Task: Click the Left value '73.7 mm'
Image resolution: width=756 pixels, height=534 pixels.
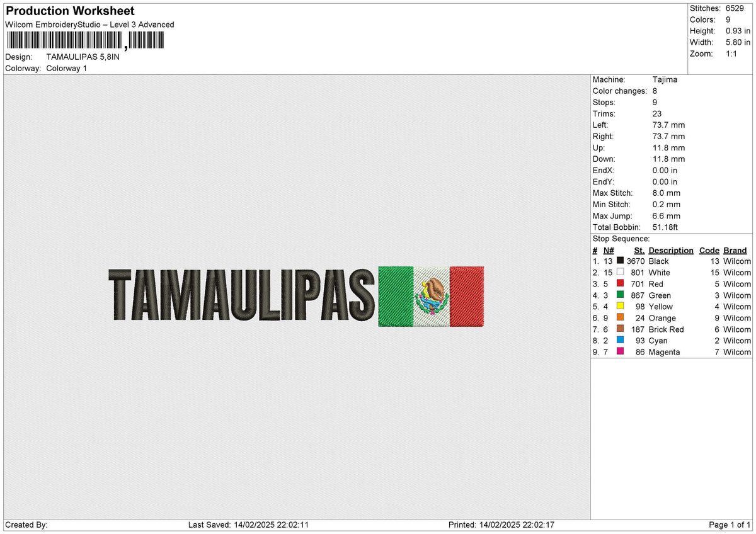Action: pos(668,125)
